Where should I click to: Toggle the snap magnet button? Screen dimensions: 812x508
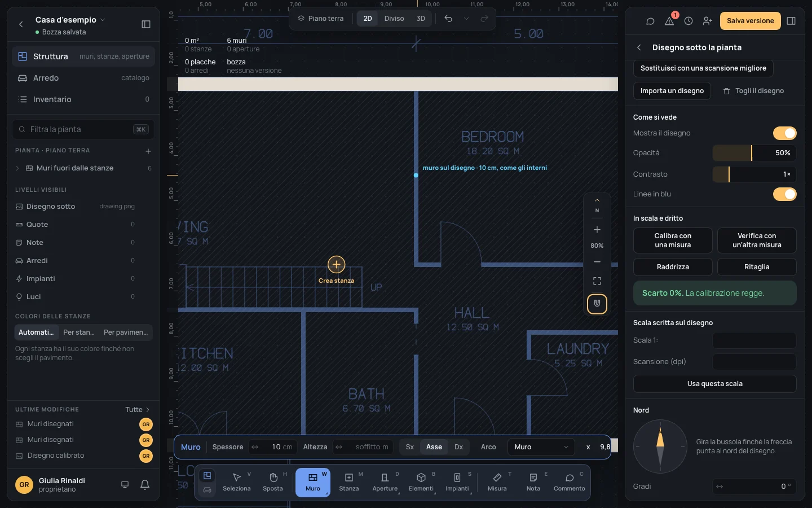pos(597,304)
